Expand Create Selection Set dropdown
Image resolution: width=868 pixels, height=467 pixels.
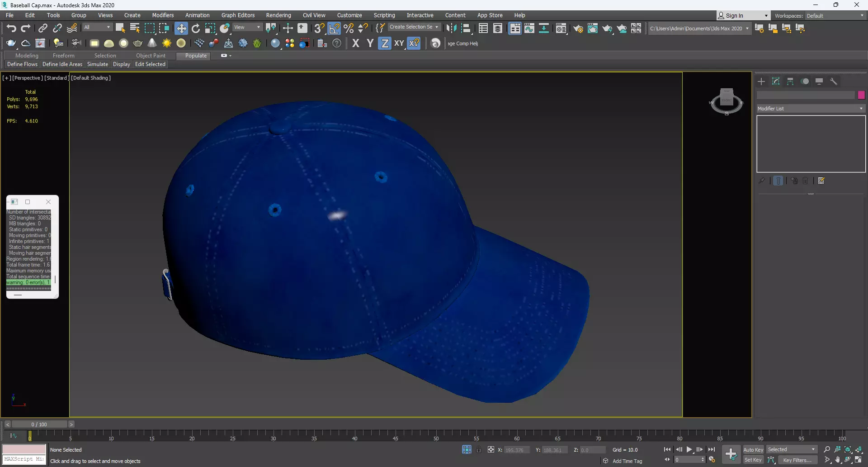point(414,27)
